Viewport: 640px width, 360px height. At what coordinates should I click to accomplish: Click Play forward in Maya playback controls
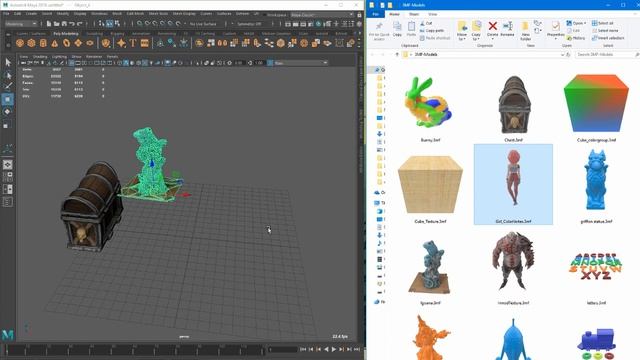click(333, 349)
